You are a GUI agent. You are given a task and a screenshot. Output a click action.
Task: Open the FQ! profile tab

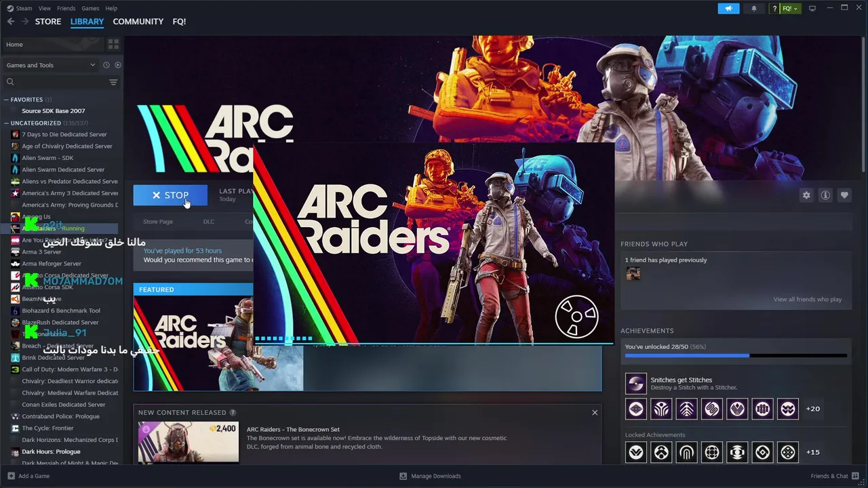pyautogui.click(x=179, y=22)
